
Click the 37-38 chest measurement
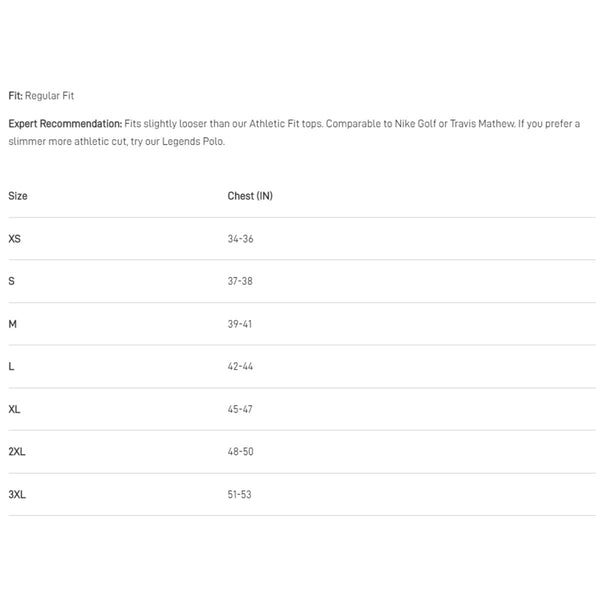coord(240,281)
